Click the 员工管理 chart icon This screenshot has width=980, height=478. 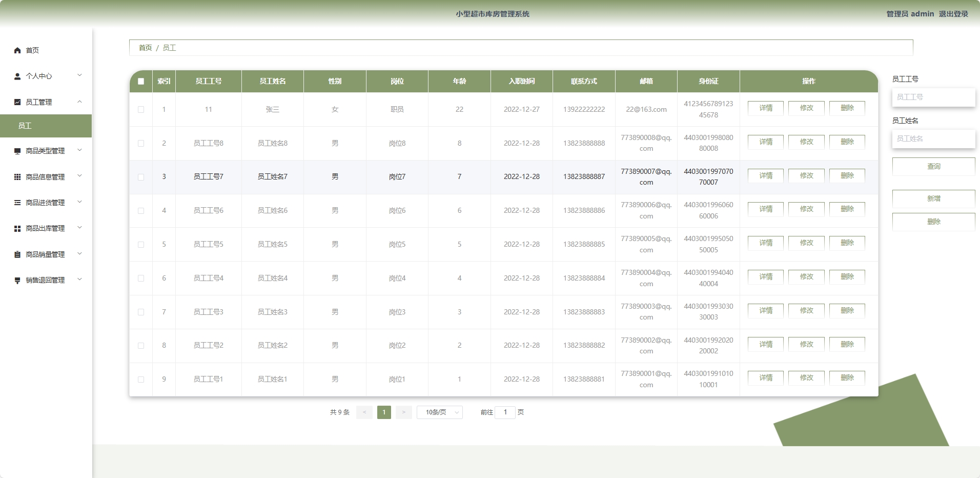coord(17,102)
